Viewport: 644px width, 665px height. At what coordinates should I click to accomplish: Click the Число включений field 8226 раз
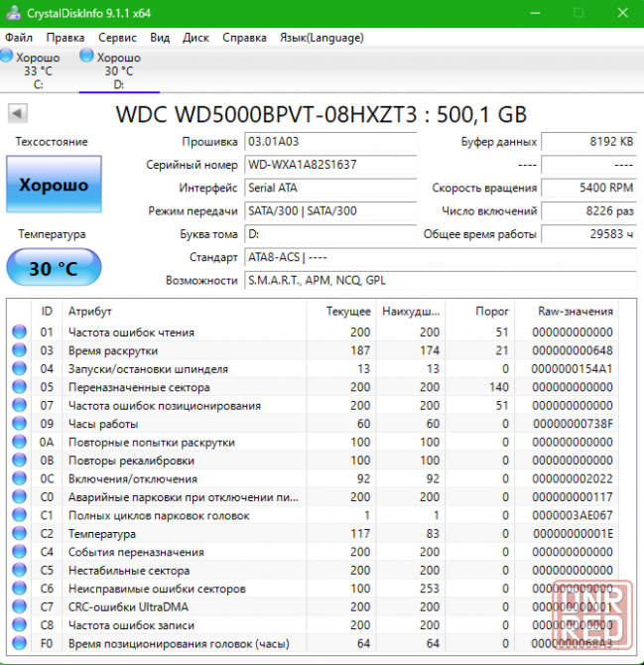[x=588, y=210]
